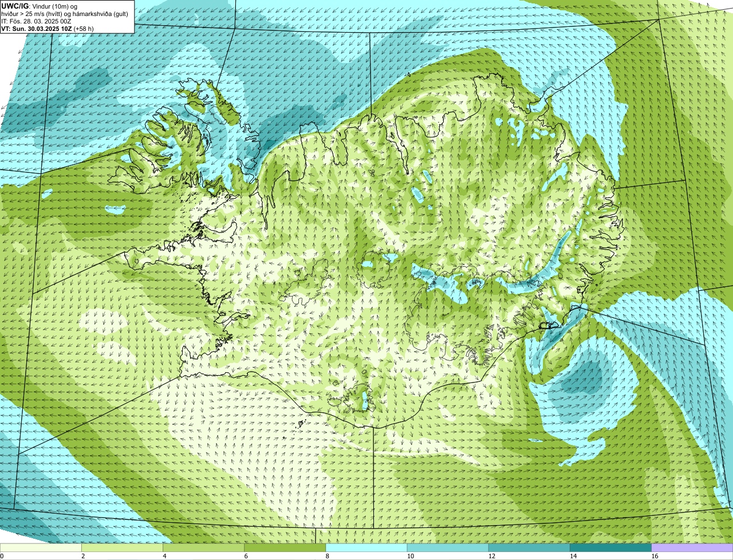Click the light green 2–4 m/s legend swatch
The image size is (733, 560).
(122, 548)
